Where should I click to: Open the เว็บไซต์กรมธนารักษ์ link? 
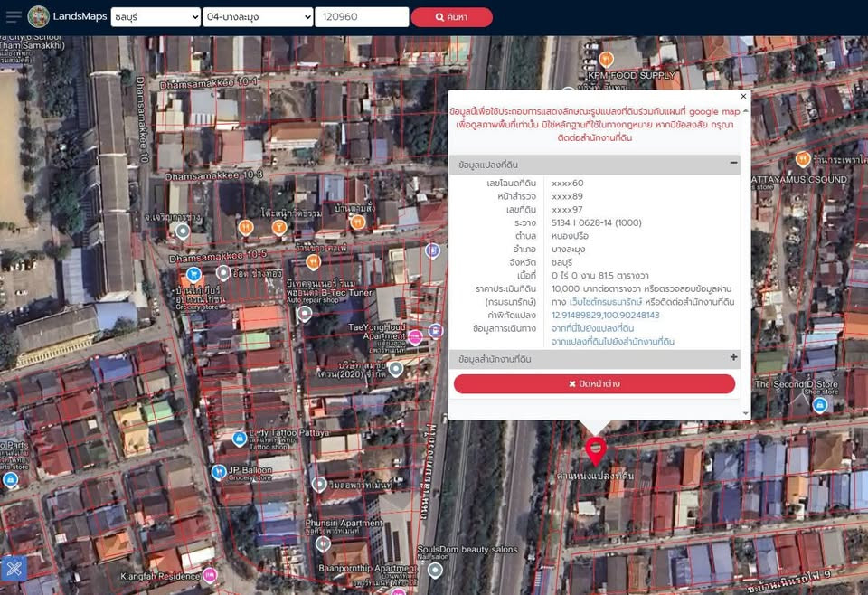606,302
